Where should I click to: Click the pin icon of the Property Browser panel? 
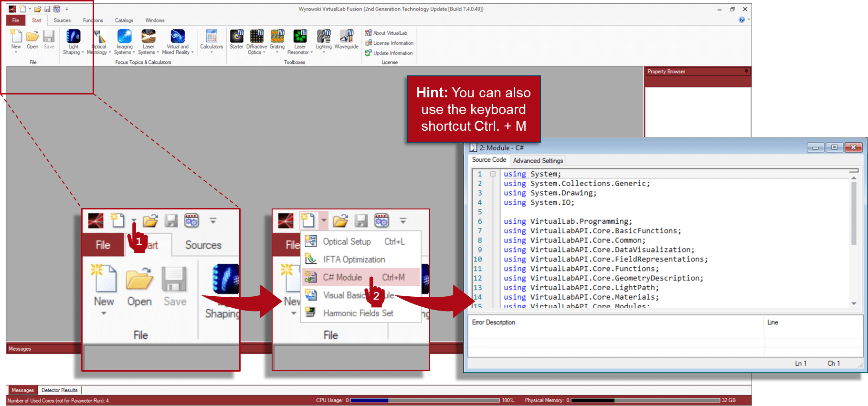click(x=746, y=71)
